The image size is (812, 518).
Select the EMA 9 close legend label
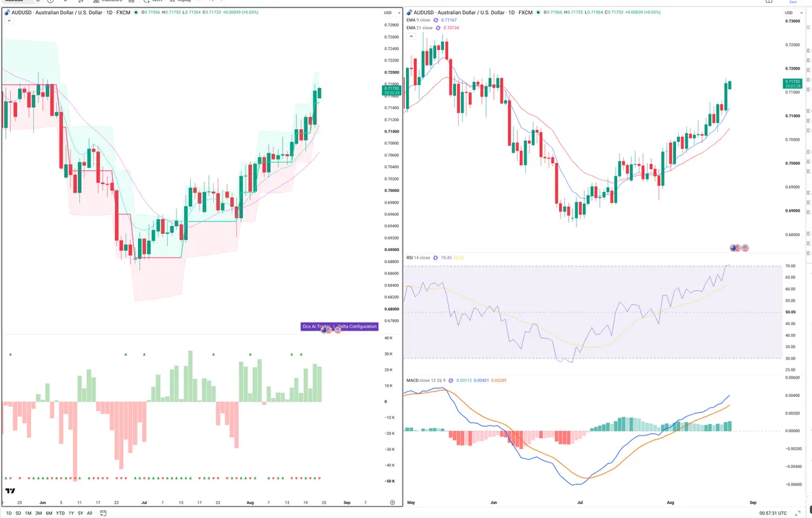tap(418, 20)
